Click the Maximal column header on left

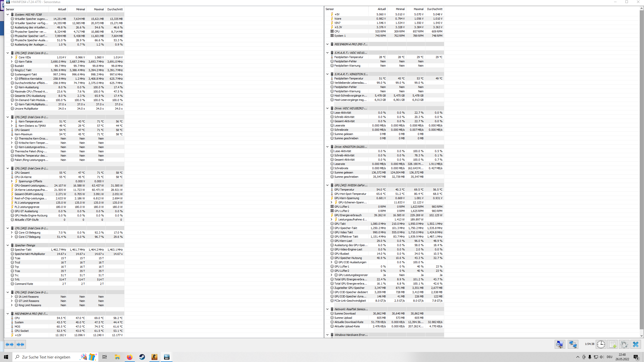click(x=99, y=9)
